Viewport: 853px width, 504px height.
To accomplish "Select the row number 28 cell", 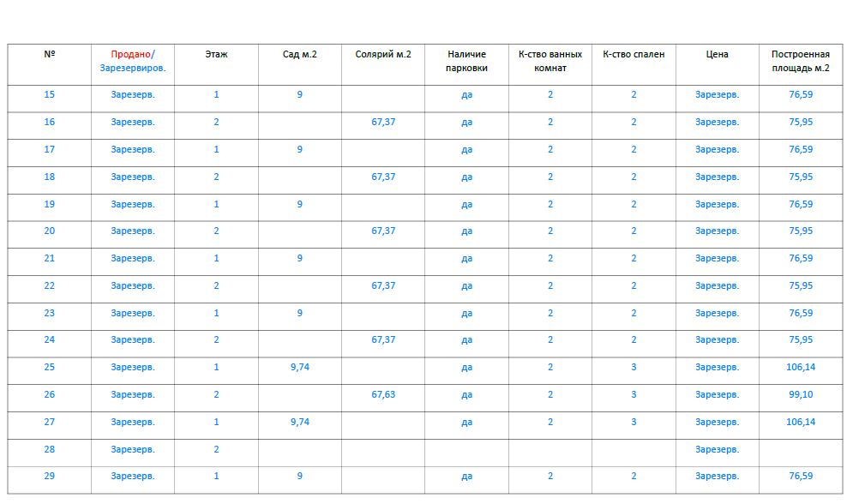I will (50, 449).
